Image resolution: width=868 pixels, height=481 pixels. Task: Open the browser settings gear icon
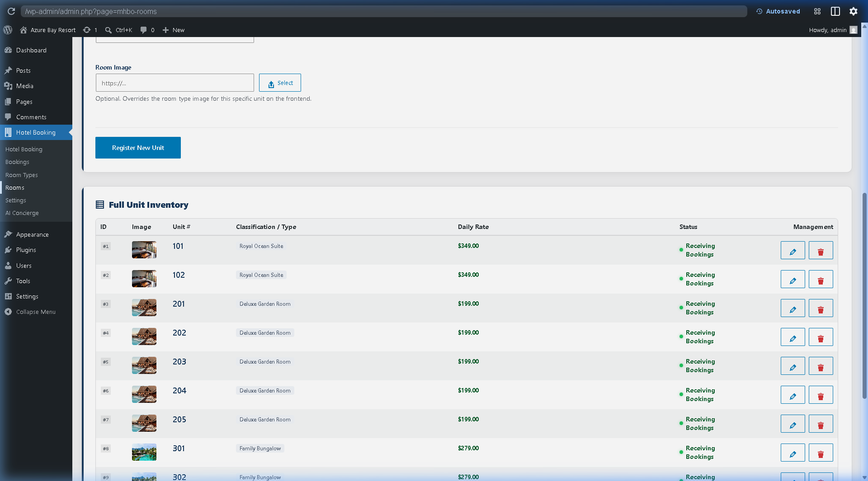[x=854, y=11]
